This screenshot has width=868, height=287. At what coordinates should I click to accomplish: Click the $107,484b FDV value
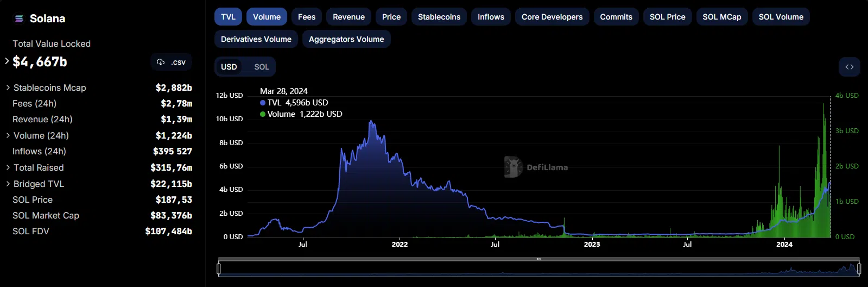pos(169,231)
